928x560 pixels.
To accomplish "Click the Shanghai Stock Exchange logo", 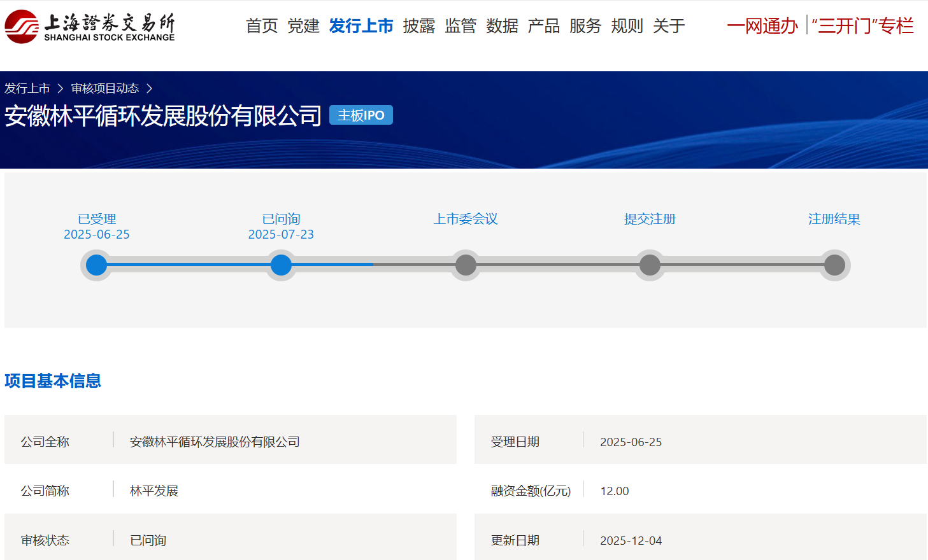I will click(x=90, y=27).
